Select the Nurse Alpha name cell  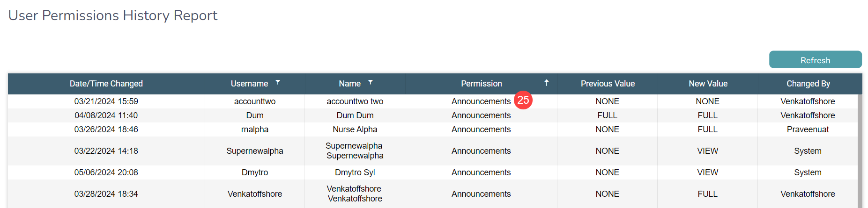coord(355,129)
